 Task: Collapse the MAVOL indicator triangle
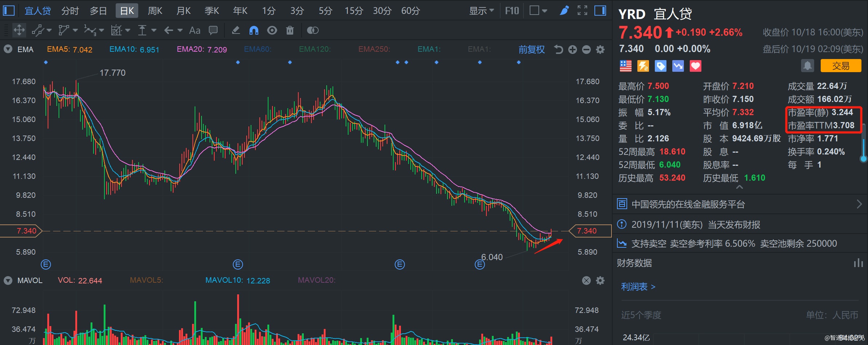coord(8,281)
